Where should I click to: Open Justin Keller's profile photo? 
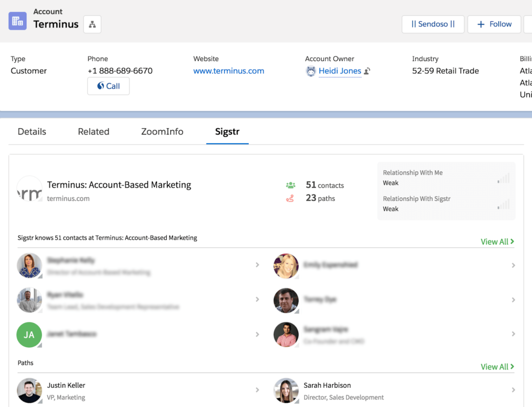(29, 390)
